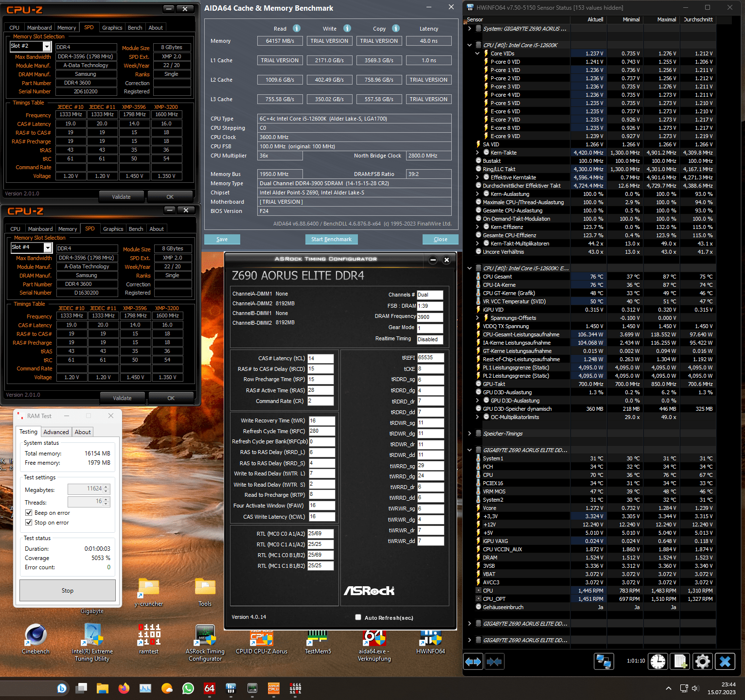Screen dimensions: 745x700
Task: Open Firefox from the taskbar
Action: click(x=124, y=688)
